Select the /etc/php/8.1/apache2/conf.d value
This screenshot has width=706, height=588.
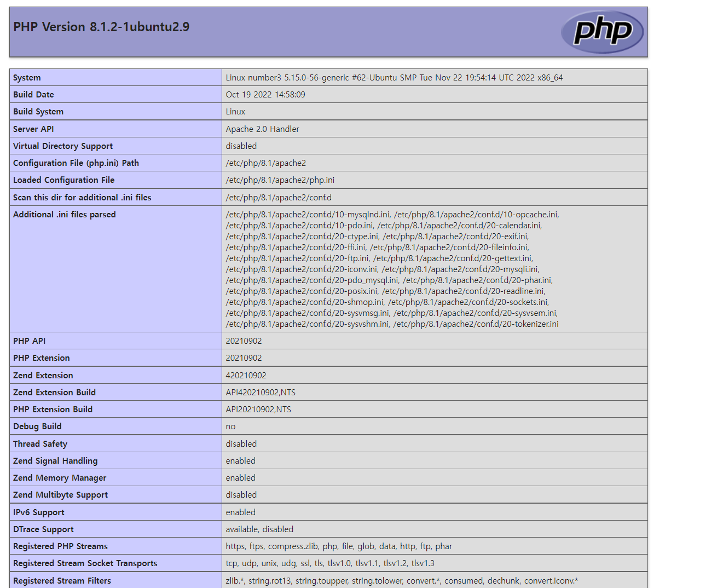pyautogui.click(x=279, y=198)
